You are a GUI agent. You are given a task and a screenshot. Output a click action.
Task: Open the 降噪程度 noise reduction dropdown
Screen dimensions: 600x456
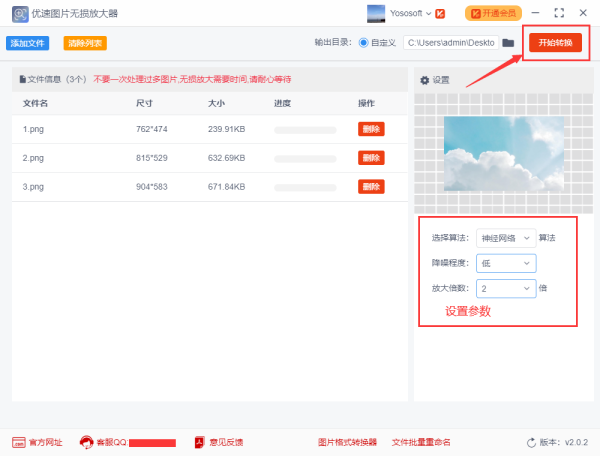coord(505,263)
